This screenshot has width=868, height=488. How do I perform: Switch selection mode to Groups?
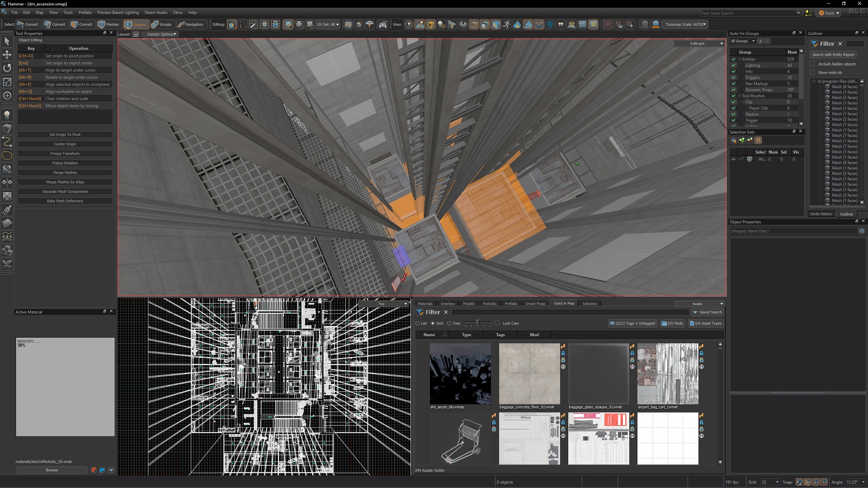pos(161,24)
